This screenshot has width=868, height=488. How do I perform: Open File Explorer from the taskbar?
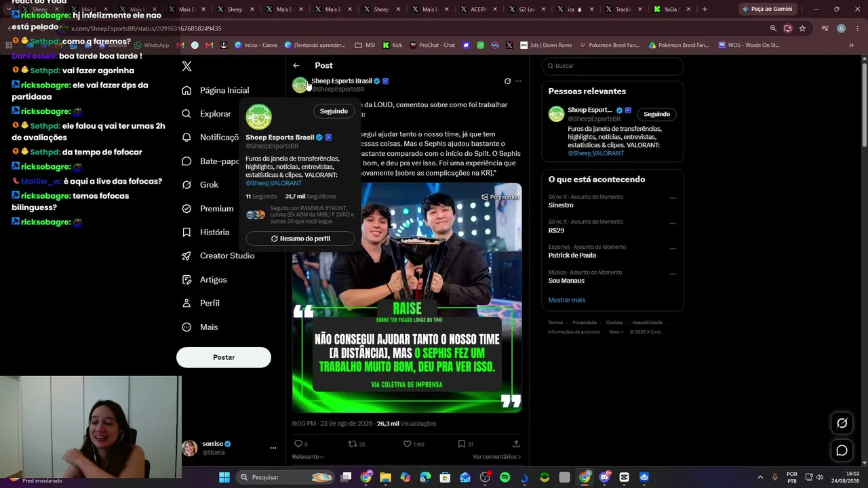(x=385, y=477)
